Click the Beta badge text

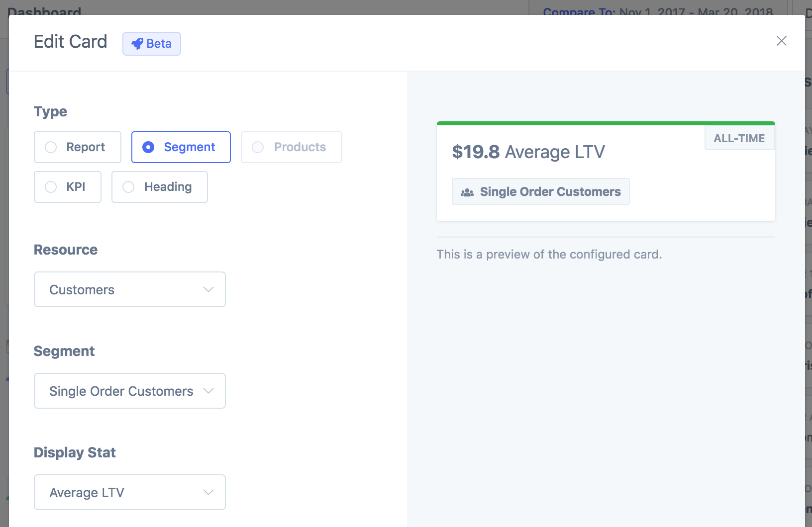tap(159, 44)
